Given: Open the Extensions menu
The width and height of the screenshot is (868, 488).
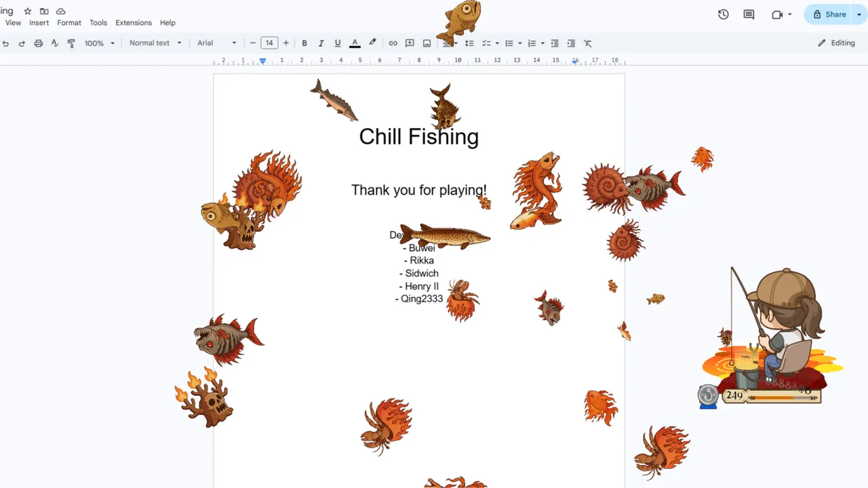Looking at the screenshot, I should tap(134, 22).
